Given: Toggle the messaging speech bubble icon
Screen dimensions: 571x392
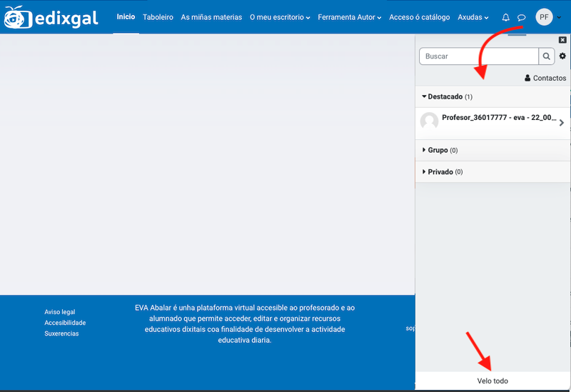Looking at the screenshot, I should 521,17.
